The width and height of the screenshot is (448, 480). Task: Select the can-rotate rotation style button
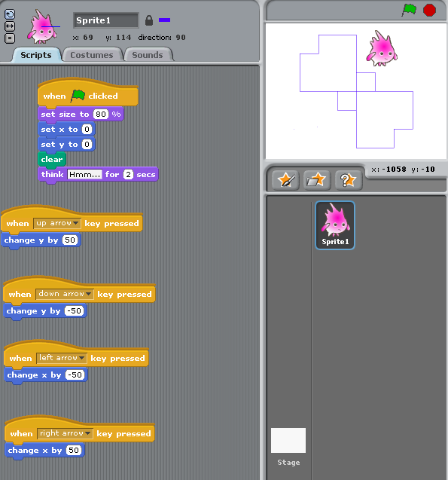[10, 14]
